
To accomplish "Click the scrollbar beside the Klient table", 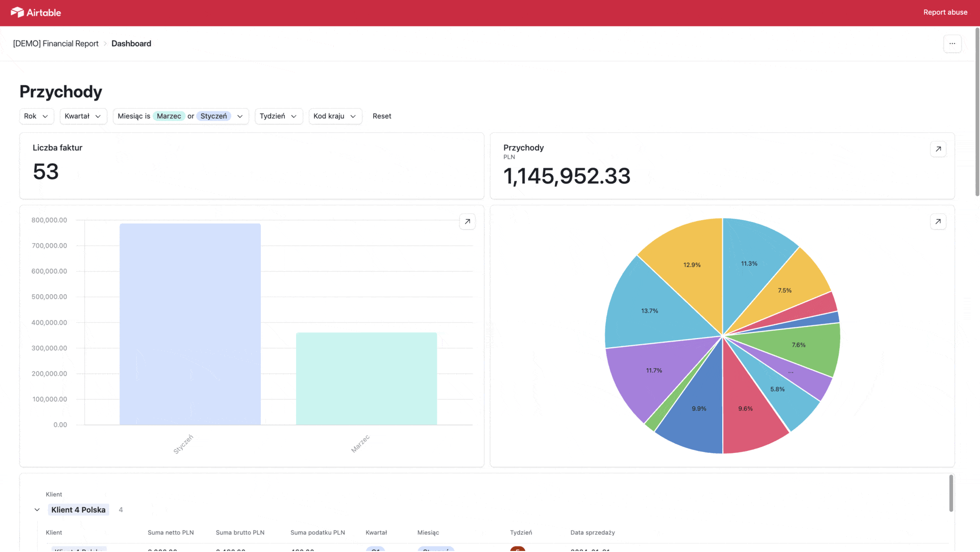I will click(950, 494).
